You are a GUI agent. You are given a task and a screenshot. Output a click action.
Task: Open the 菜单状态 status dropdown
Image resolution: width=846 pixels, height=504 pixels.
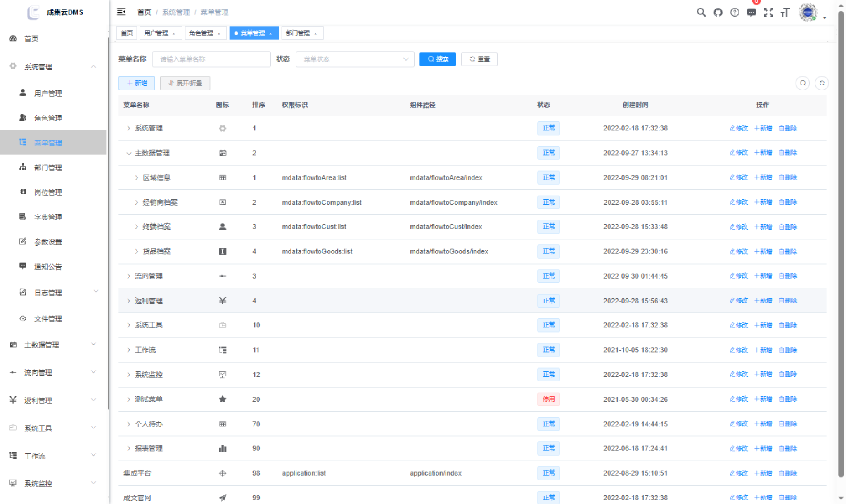[355, 59]
